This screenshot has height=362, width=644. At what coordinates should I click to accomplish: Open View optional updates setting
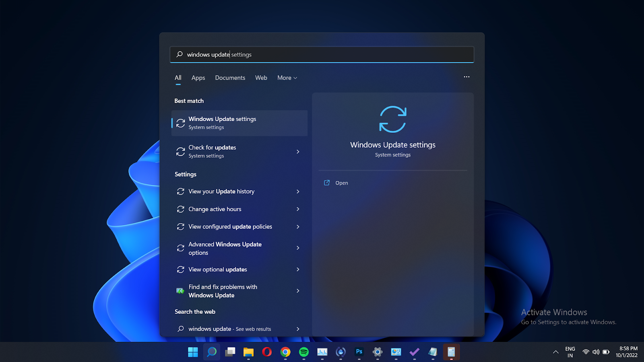coord(239,269)
